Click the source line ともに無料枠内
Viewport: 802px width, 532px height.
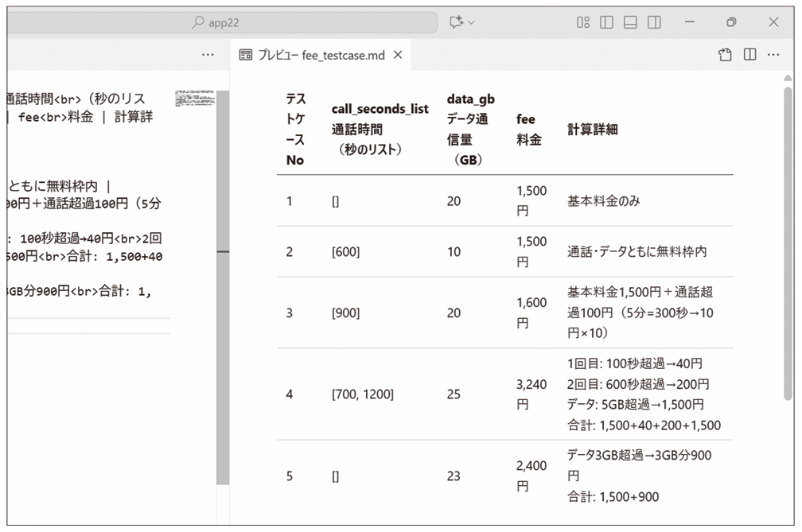pos(60,186)
